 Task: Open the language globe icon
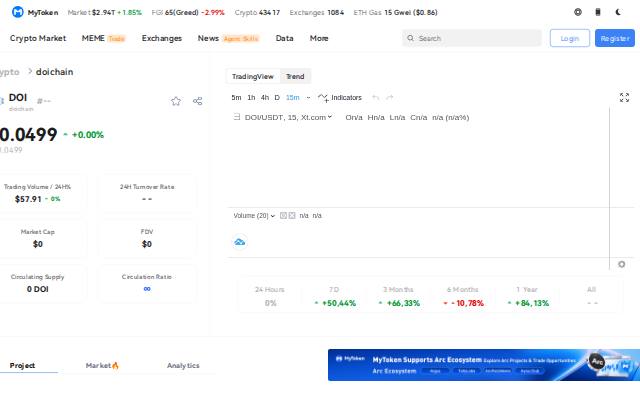click(578, 12)
